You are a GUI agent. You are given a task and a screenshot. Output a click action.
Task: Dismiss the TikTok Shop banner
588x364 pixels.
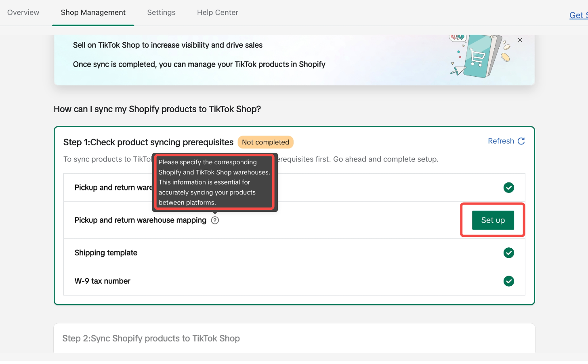pyautogui.click(x=520, y=40)
